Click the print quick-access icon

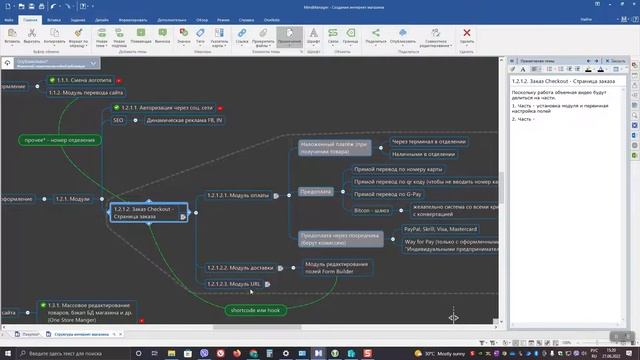click(41, 7)
